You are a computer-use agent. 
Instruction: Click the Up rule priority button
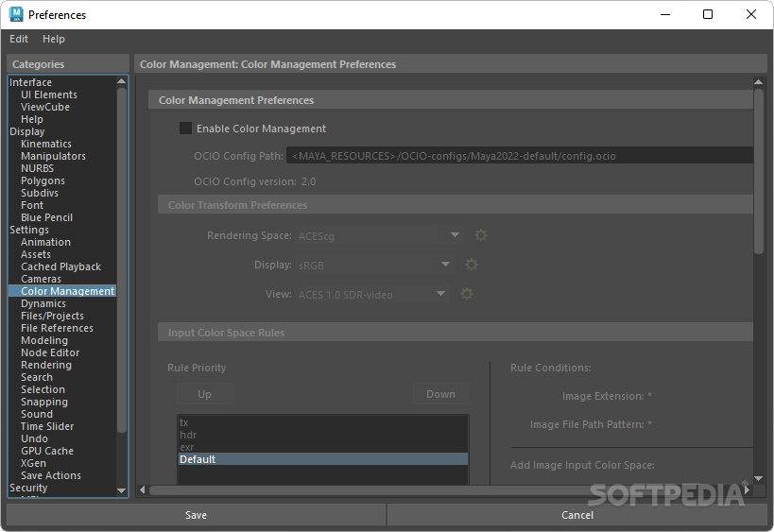pyautogui.click(x=204, y=394)
